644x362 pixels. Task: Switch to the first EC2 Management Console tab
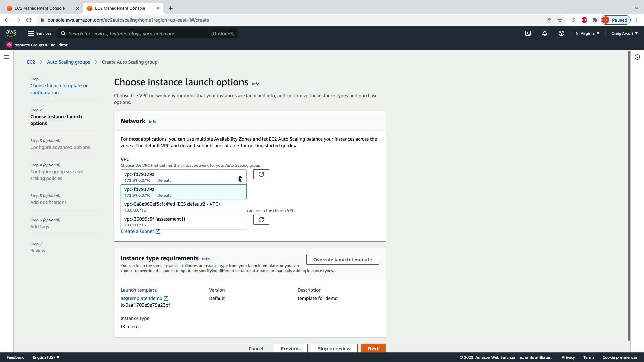40,8
